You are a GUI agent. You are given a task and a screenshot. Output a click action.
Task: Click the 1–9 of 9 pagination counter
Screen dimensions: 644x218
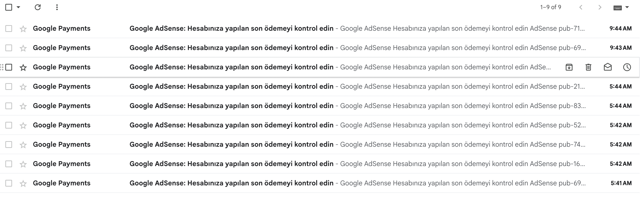click(x=551, y=7)
